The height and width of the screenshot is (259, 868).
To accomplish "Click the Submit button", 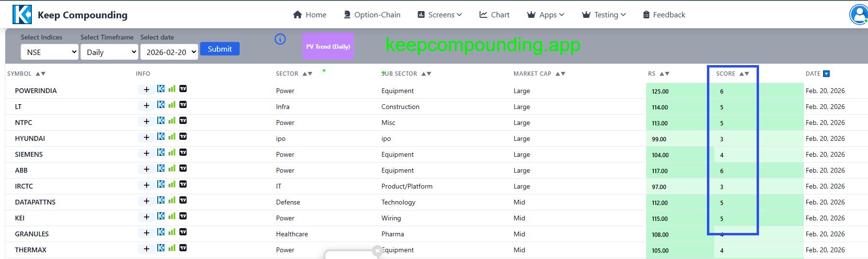I will click(220, 49).
